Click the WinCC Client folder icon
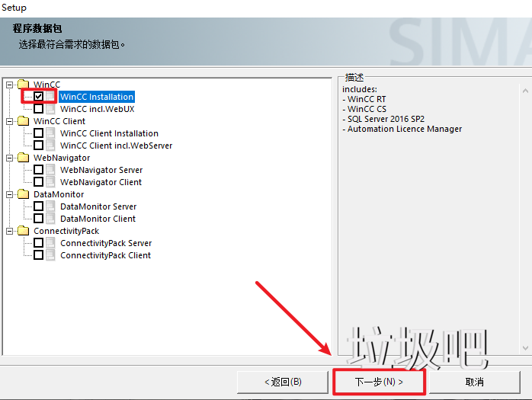This screenshot has height=400, width=532. click(x=24, y=121)
